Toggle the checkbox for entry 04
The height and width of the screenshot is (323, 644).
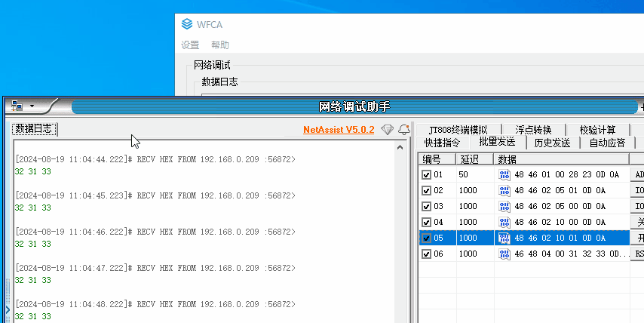click(427, 222)
